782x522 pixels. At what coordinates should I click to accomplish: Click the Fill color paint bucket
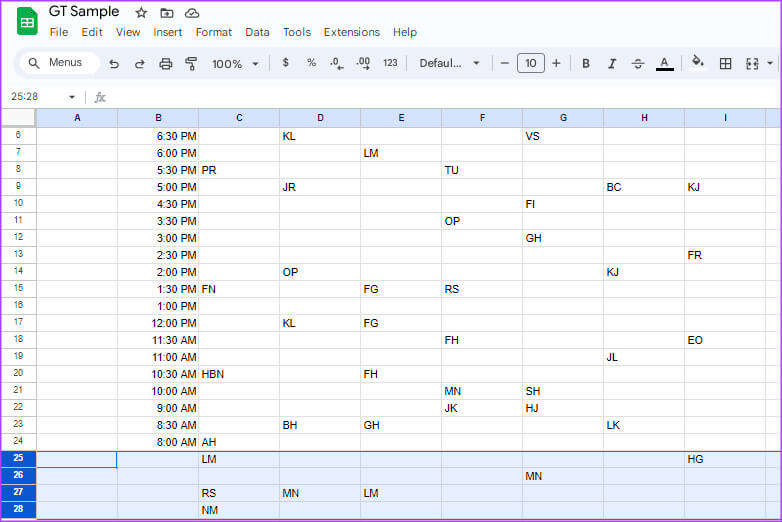pyautogui.click(x=698, y=63)
